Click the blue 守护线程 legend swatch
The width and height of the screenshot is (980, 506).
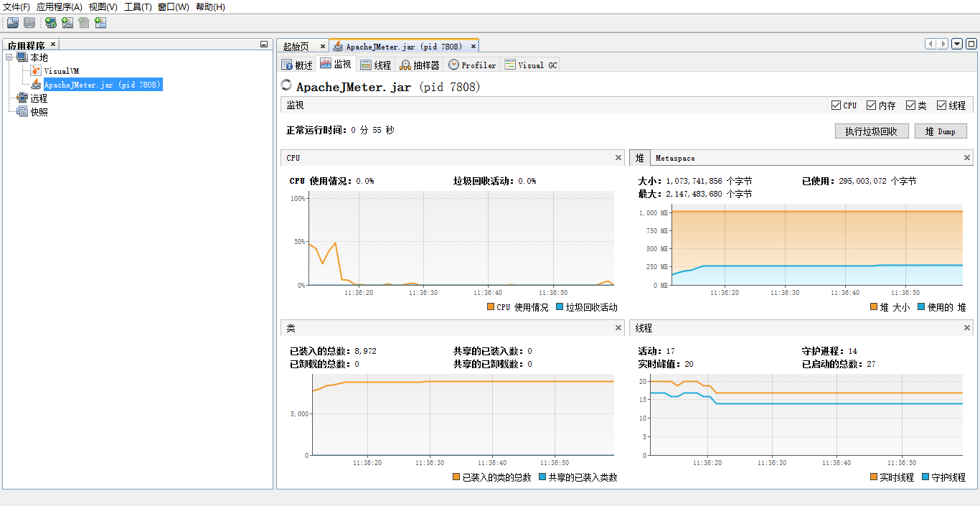[925, 477]
